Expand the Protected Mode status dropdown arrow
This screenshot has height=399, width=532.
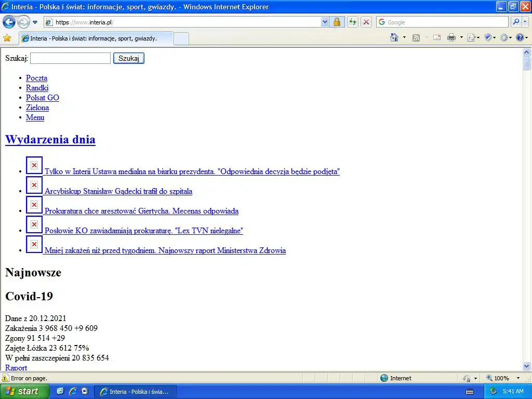pyautogui.click(x=475, y=378)
